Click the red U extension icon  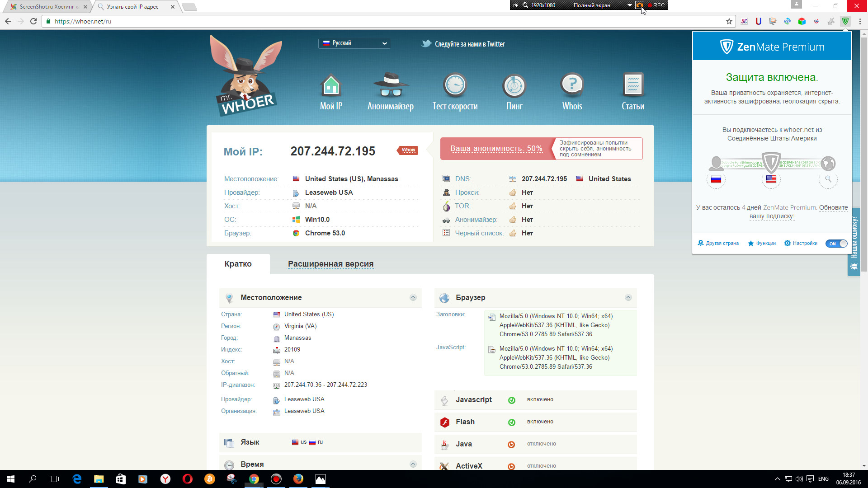coord(759,21)
